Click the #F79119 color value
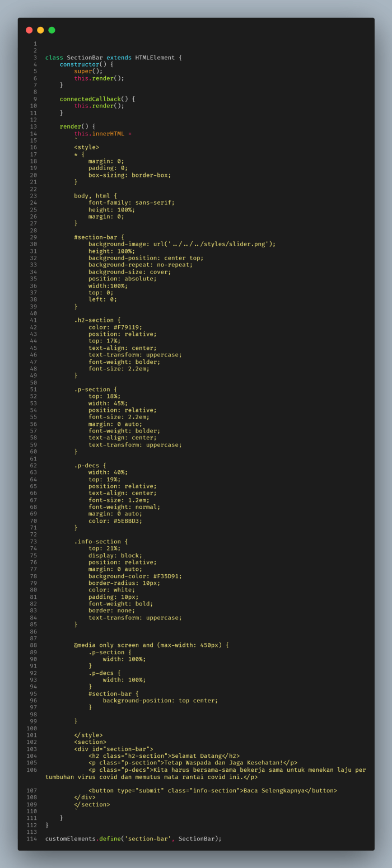 pos(127,327)
